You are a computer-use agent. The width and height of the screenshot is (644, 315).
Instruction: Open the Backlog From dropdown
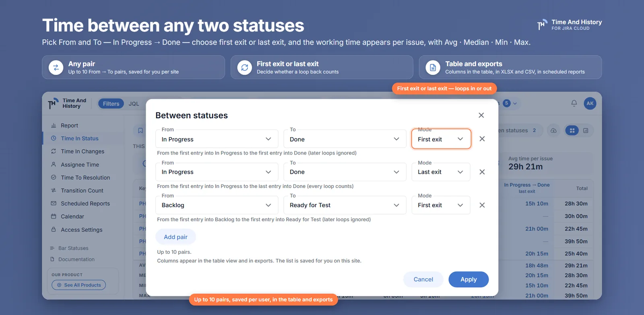pos(217,205)
